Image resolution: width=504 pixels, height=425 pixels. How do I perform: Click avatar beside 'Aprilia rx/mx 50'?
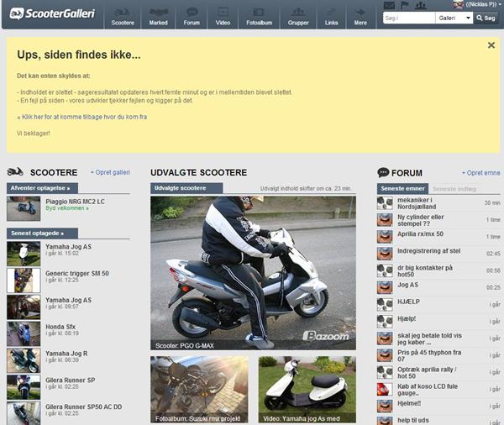pos(385,237)
